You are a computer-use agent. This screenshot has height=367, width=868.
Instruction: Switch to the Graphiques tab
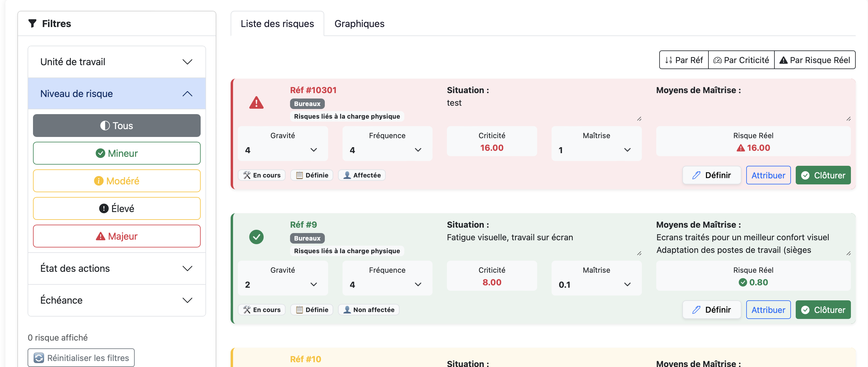click(359, 24)
